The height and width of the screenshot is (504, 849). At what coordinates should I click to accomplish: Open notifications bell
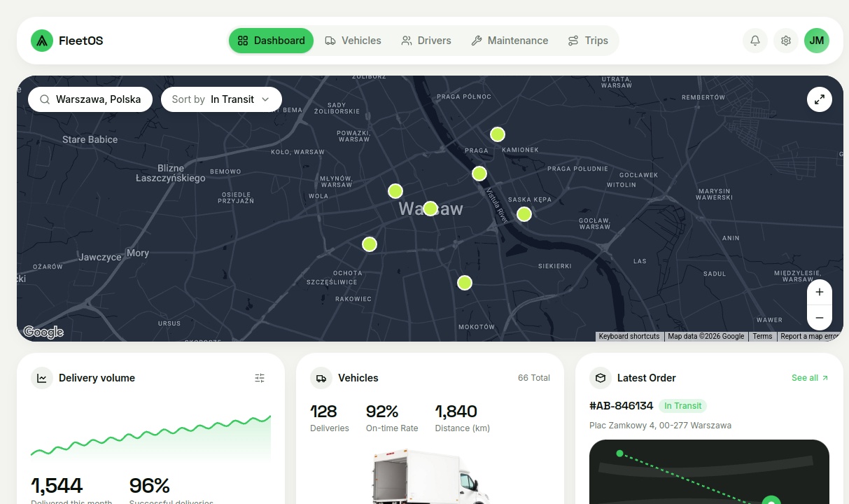[x=755, y=41]
